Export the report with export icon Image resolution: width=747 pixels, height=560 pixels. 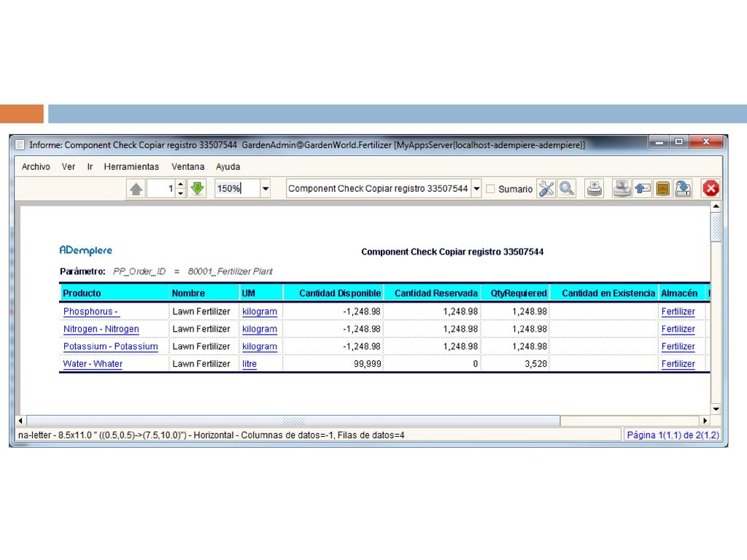pos(683,189)
